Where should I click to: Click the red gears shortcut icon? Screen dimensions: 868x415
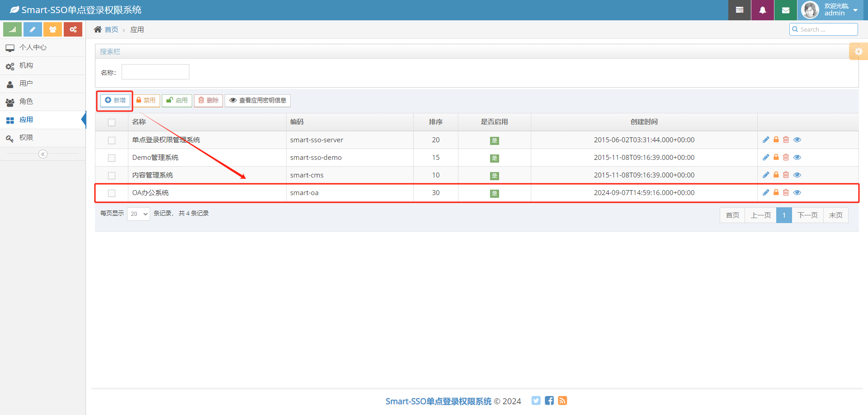coord(73,29)
